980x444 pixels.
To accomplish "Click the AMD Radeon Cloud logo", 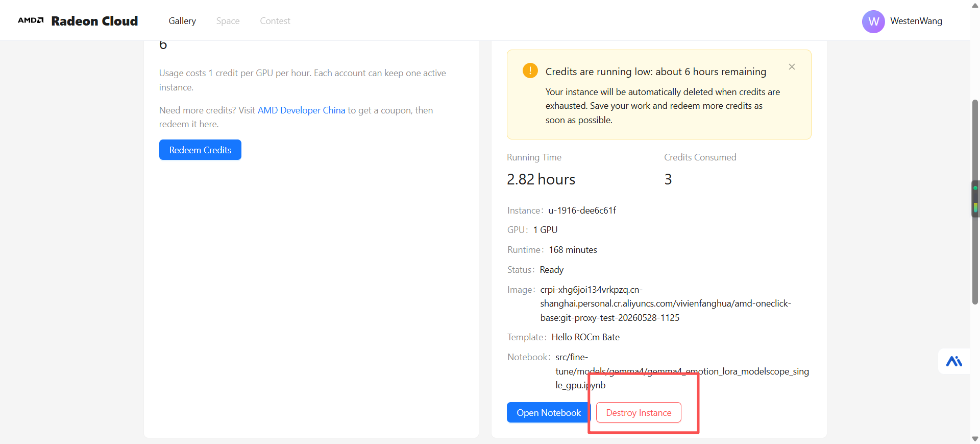I will pos(78,21).
